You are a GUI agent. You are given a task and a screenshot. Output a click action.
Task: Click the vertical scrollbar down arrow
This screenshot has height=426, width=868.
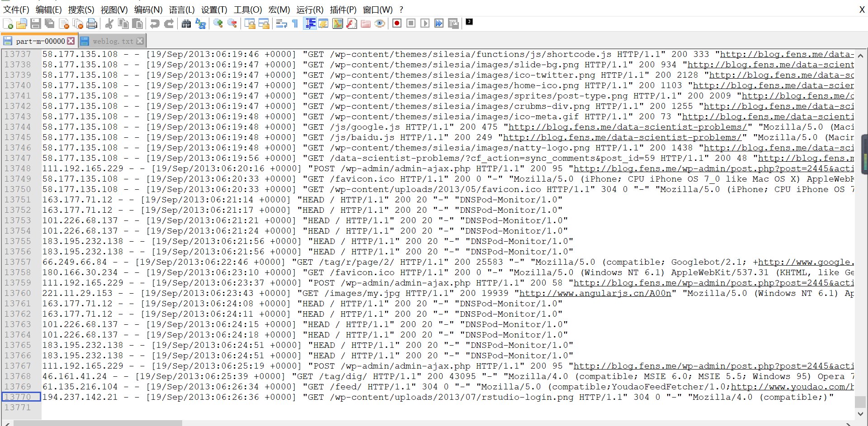[860, 413]
